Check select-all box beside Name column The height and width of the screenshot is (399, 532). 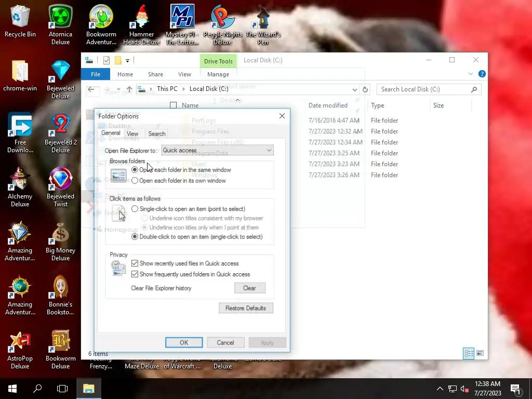(x=173, y=105)
